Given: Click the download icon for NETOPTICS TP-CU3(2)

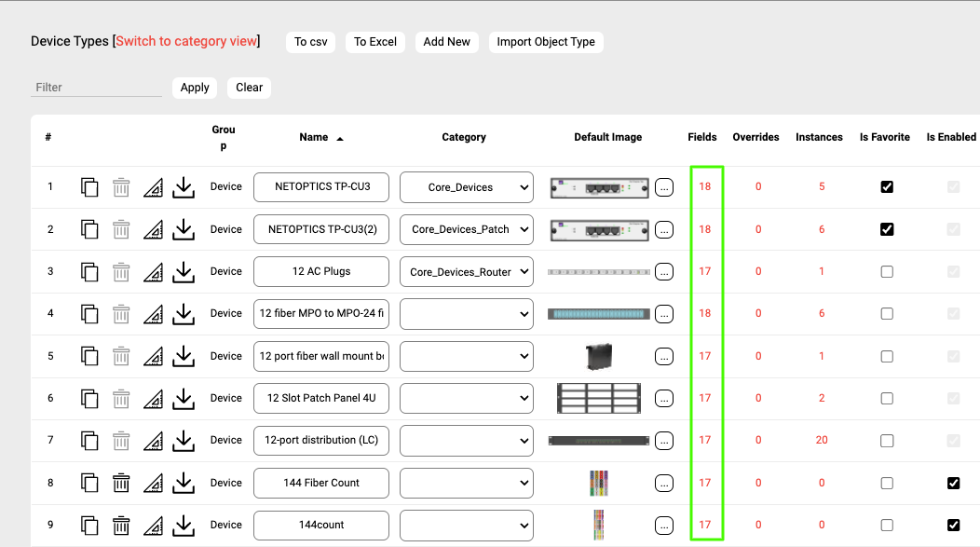Looking at the screenshot, I should tap(184, 229).
